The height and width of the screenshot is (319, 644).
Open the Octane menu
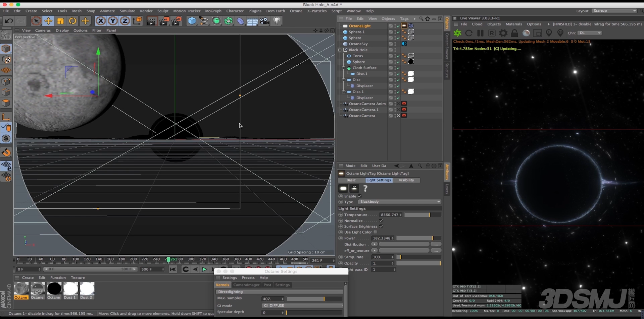click(296, 11)
